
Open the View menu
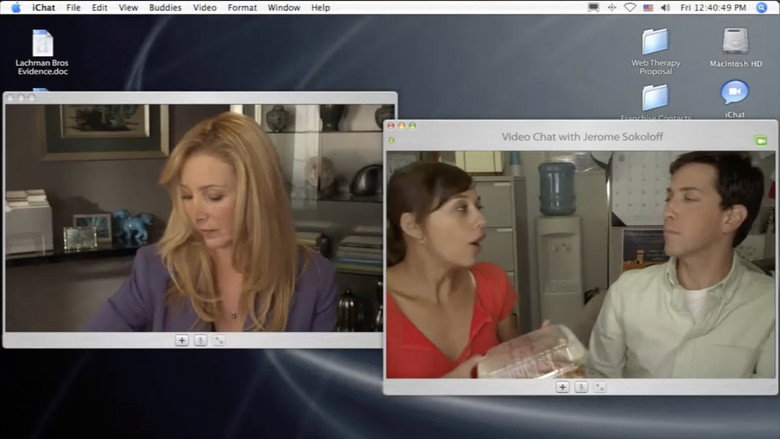point(128,7)
